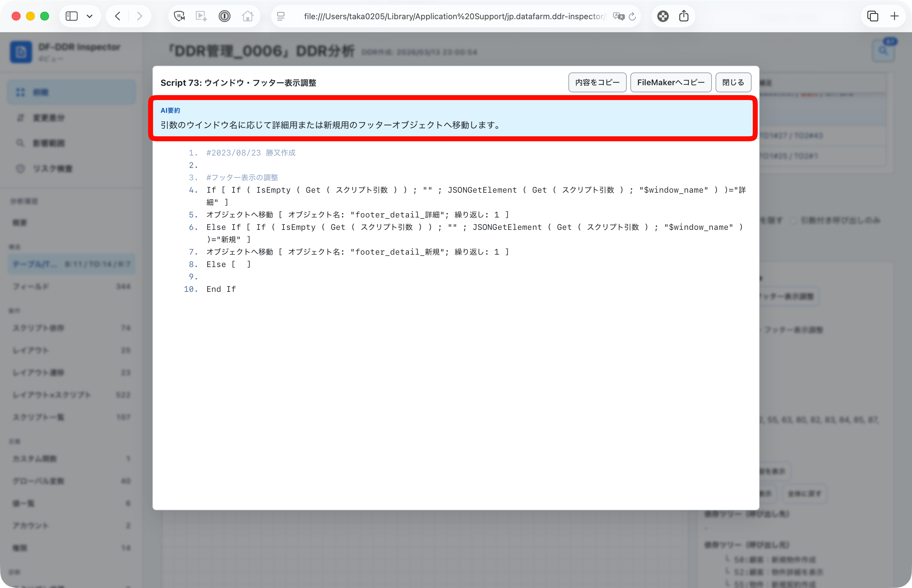Click the media download extension icon
This screenshot has width=912, height=588.
[x=201, y=16]
